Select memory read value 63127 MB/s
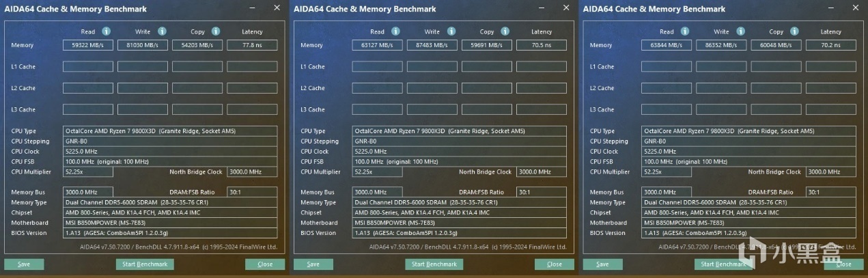Image resolution: width=868 pixels, height=278 pixels. point(377,45)
